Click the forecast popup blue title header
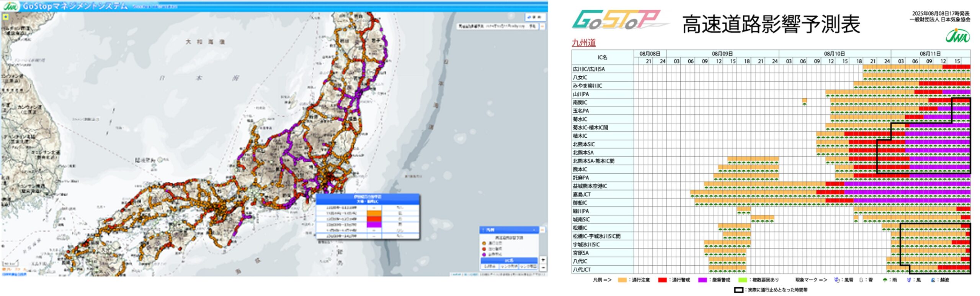This screenshot has height=296, width=980. coord(368,199)
